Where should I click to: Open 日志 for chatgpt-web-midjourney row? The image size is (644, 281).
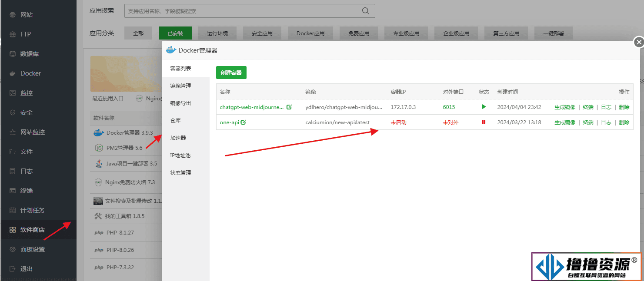pos(606,107)
